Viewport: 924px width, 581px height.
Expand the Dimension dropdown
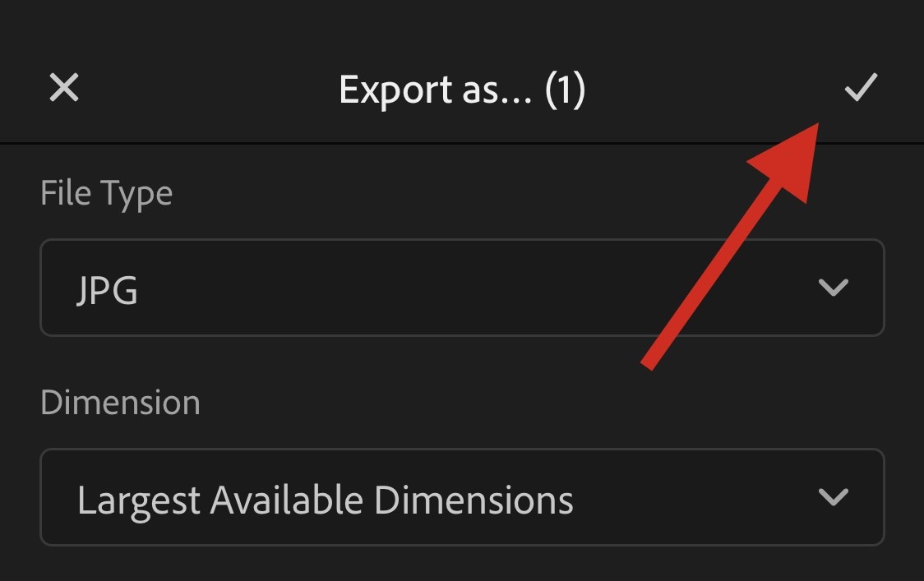(461, 497)
